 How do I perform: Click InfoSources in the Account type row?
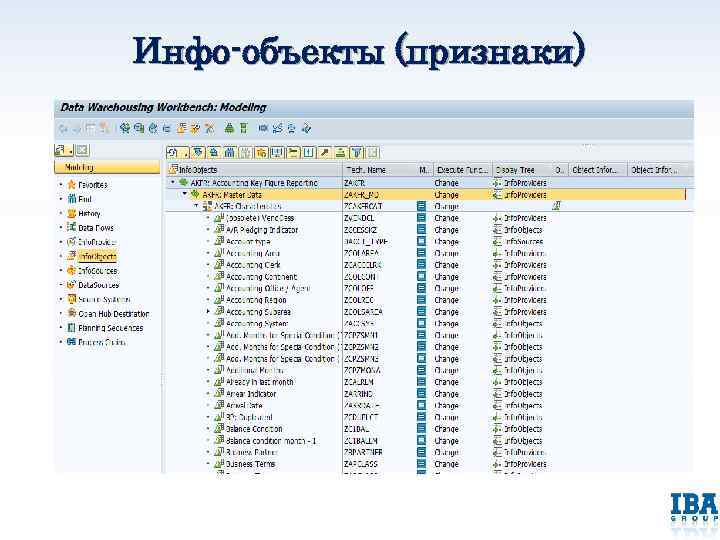523,242
